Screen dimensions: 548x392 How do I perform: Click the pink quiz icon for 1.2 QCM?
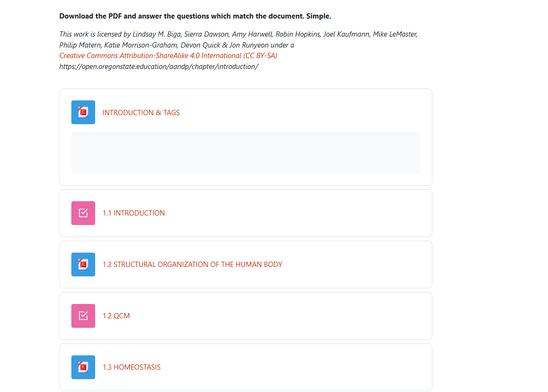(83, 316)
